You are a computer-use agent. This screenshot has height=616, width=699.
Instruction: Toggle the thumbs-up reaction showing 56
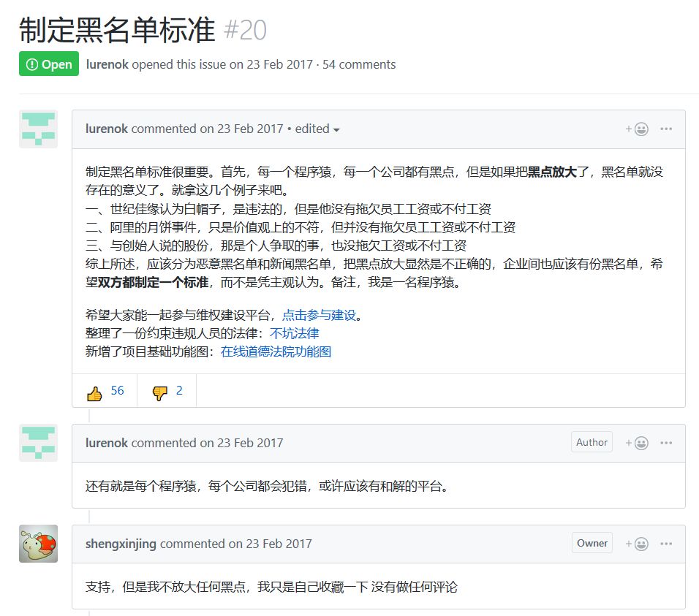coord(105,392)
